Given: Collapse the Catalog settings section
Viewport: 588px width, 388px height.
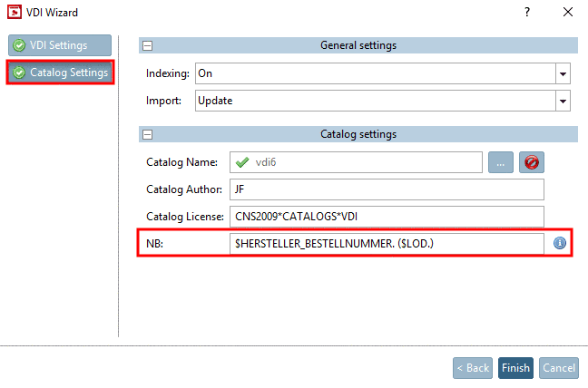Looking at the screenshot, I should click(x=147, y=134).
